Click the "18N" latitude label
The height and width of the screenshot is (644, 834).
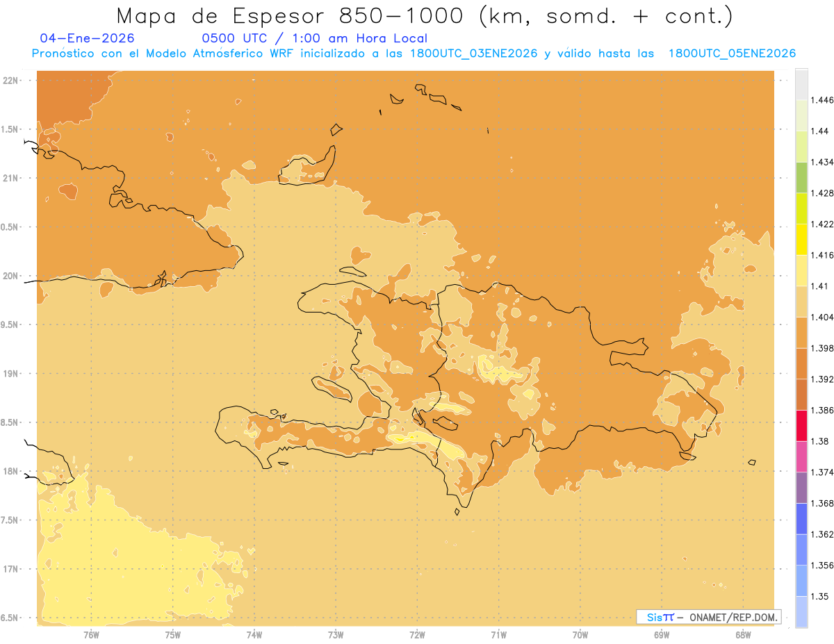pyautogui.click(x=11, y=472)
